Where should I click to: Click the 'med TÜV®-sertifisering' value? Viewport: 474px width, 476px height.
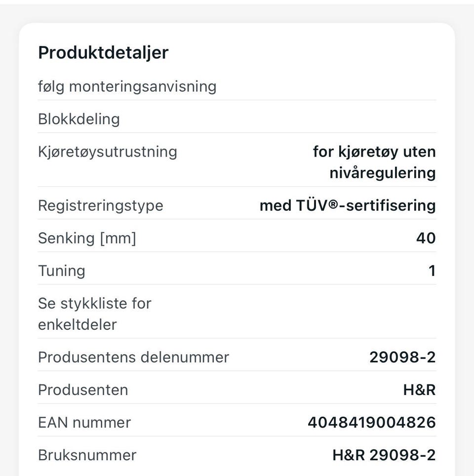(x=348, y=205)
